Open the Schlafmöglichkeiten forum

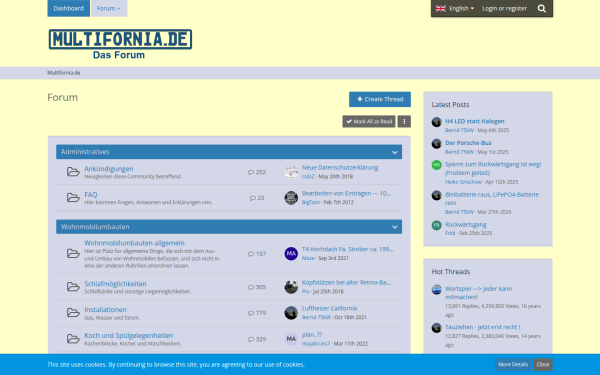[x=115, y=284]
